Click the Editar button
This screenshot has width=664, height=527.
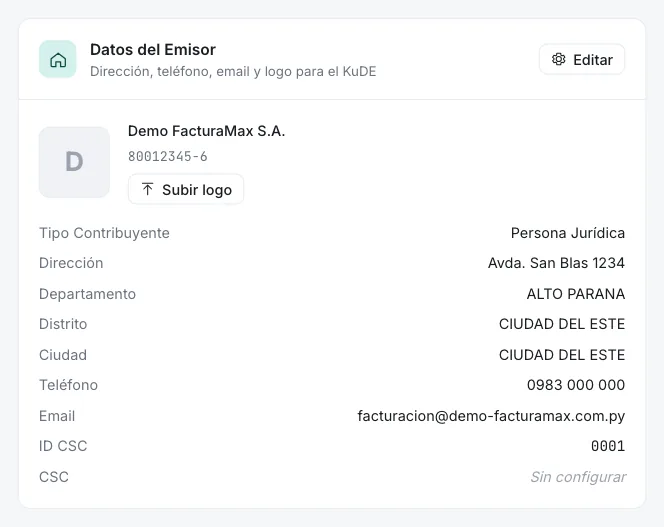(582, 60)
